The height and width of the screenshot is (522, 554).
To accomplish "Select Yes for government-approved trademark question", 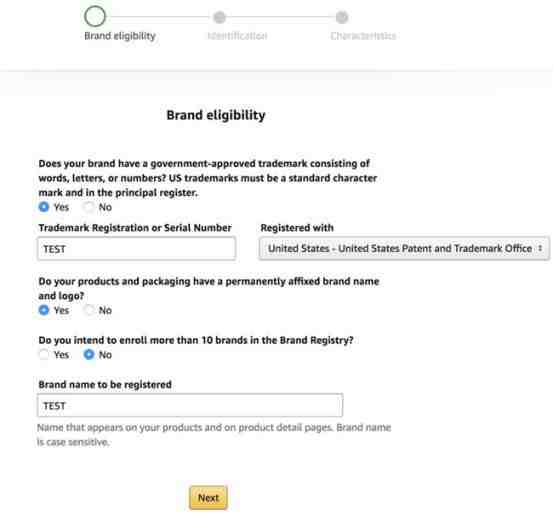I will coord(44,207).
